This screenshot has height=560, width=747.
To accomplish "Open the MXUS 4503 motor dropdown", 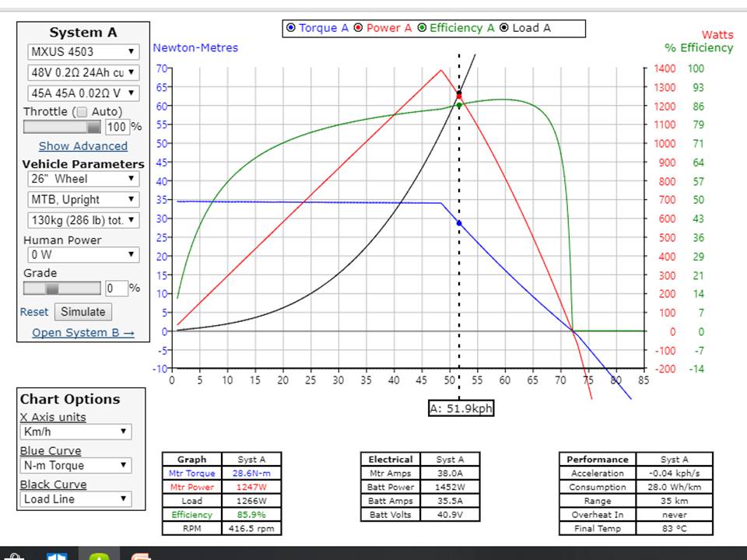I will click(x=82, y=52).
